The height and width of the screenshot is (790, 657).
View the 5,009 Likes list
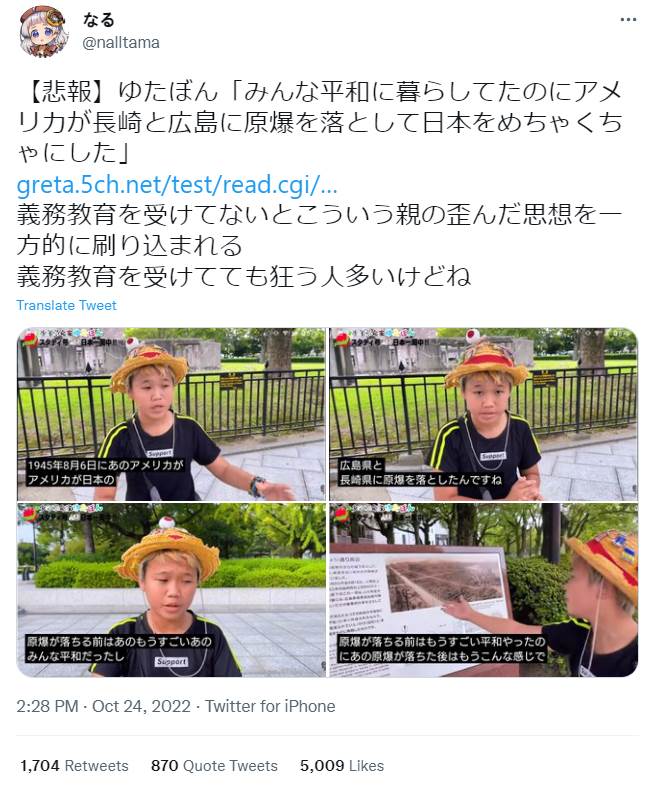pyautogui.click(x=342, y=766)
